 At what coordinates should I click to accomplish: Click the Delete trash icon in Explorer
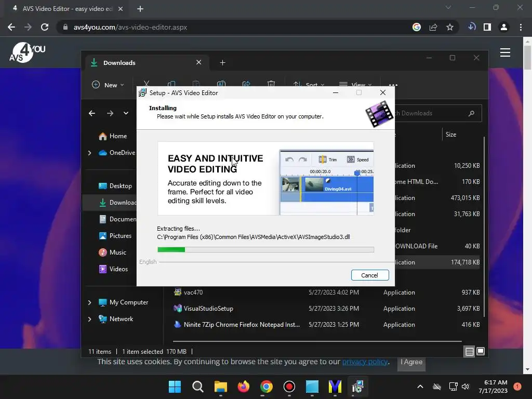(x=271, y=84)
